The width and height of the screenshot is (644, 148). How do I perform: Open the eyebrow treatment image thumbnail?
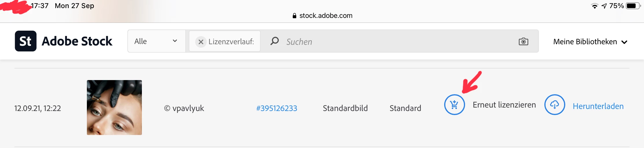(114, 107)
